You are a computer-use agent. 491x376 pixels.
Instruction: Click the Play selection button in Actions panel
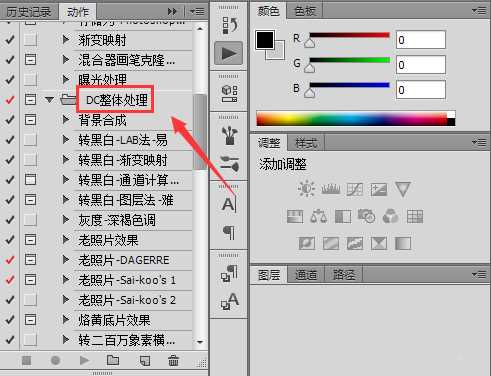point(84,360)
